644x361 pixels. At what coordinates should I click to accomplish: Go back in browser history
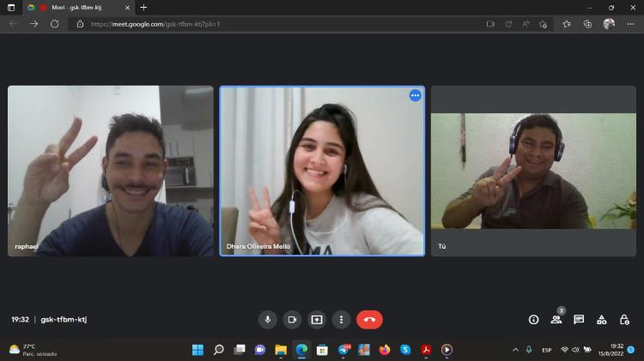pyautogui.click(x=13, y=24)
